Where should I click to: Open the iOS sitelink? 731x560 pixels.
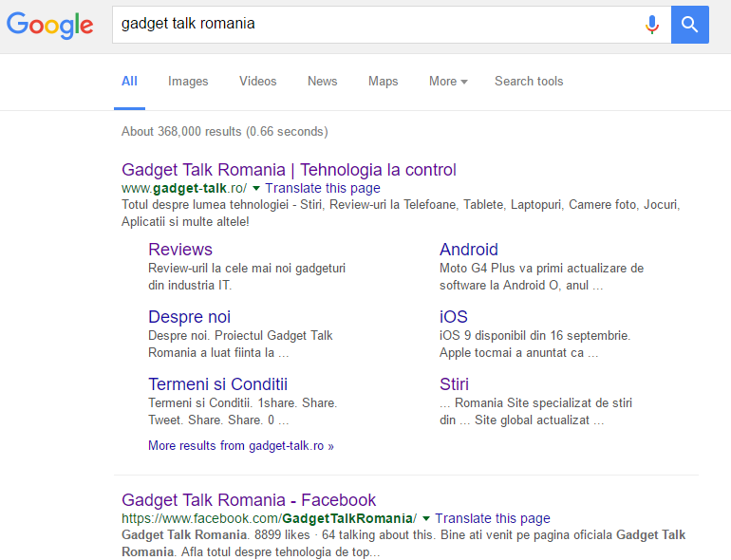pyautogui.click(x=453, y=317)
